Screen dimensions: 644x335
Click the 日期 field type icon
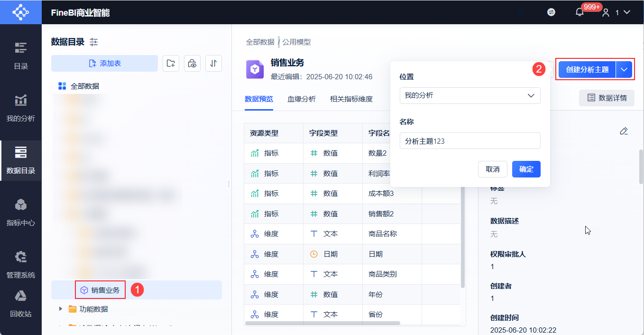[314, 254]
